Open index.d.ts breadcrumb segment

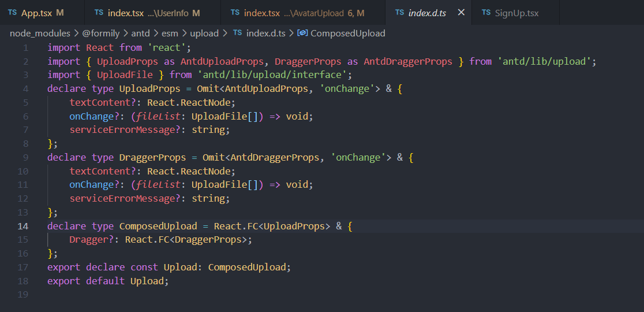coord(265,34)
